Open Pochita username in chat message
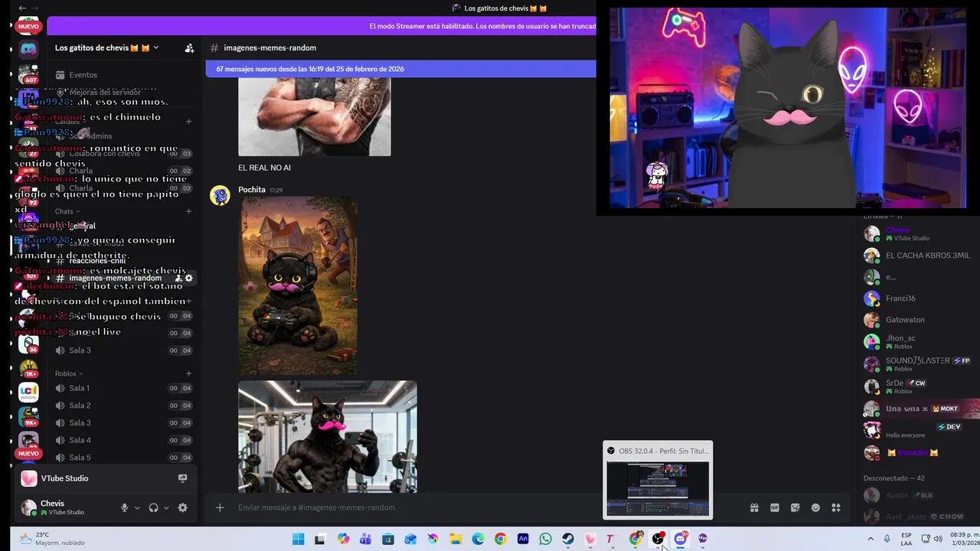 pyautogui.click(x=252, y=190)
